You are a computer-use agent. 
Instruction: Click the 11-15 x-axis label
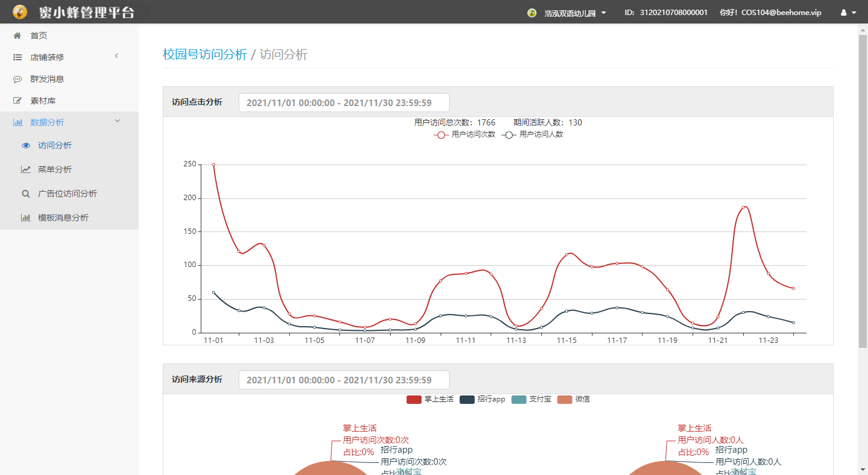click(x=567, y=341)
